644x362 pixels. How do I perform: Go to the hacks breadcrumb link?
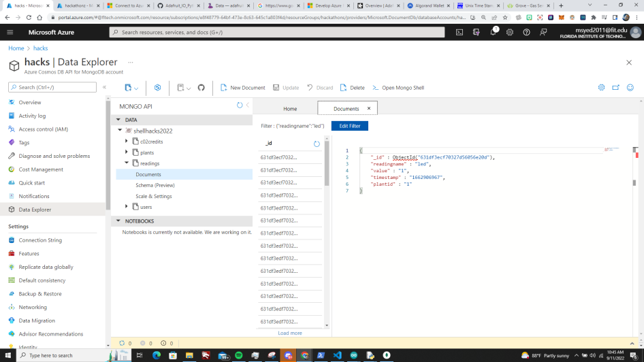tap(40, 48)
